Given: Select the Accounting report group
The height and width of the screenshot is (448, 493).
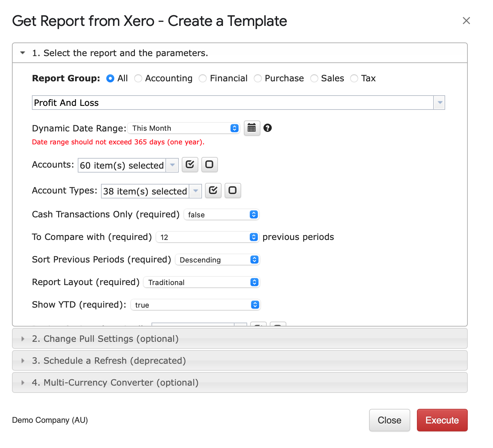Looking at the screenshot, I should (x=138, y=78).
